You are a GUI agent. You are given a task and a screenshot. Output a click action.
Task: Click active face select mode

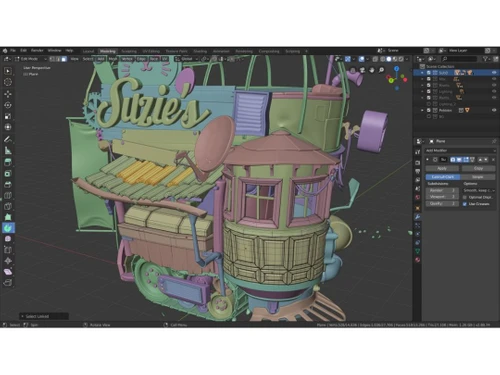(64, 59)
